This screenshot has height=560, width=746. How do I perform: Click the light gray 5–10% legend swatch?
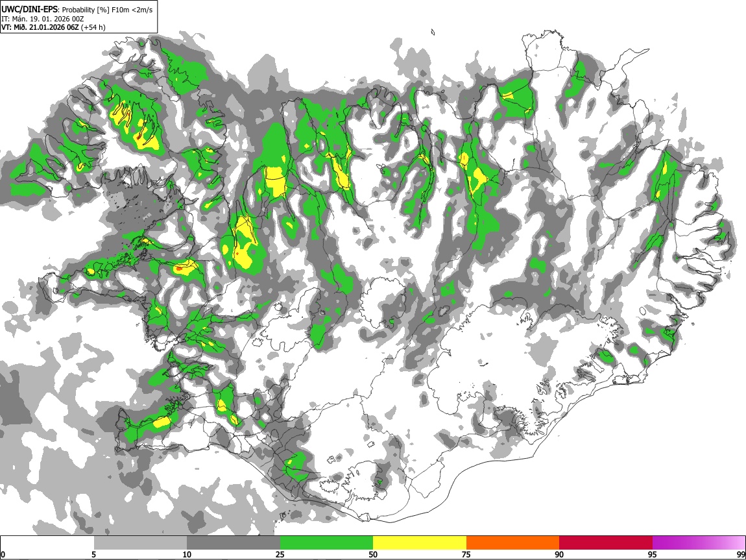140,543
